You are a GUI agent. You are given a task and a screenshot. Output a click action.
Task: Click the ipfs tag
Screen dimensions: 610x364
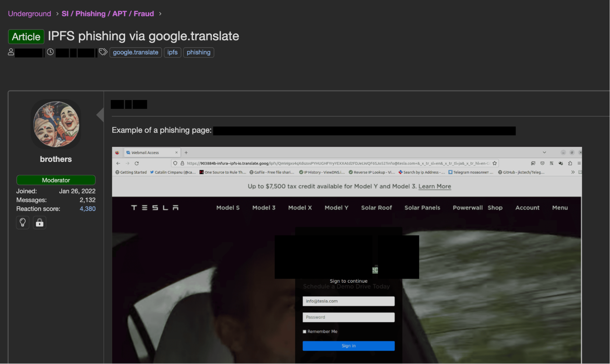(x=172, y=52)
